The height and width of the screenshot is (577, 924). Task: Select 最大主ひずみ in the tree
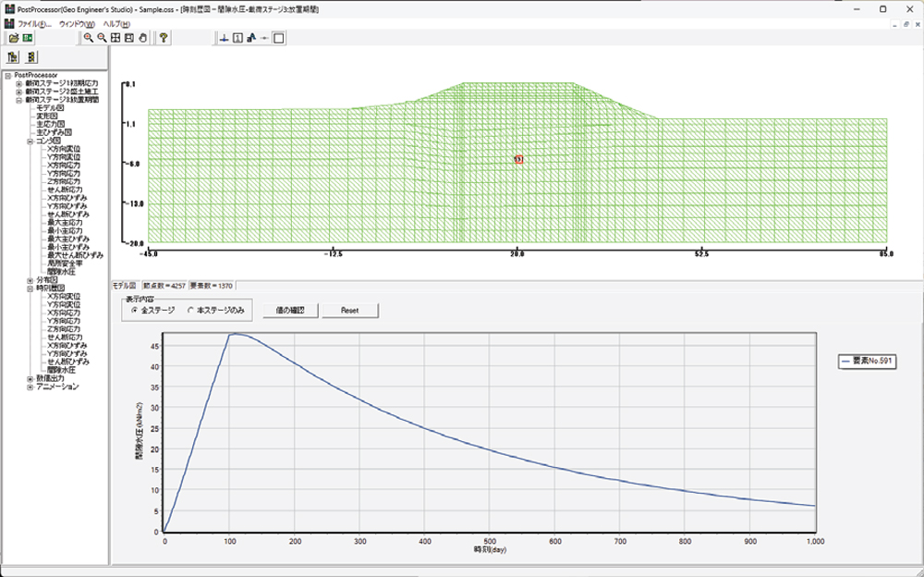68,239
